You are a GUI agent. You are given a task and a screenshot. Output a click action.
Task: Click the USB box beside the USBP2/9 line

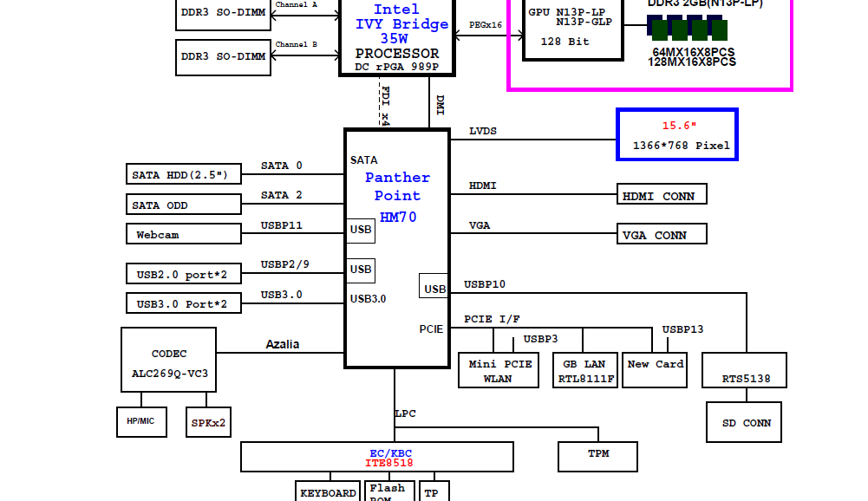pyautogui.click(x=361, y=270)
